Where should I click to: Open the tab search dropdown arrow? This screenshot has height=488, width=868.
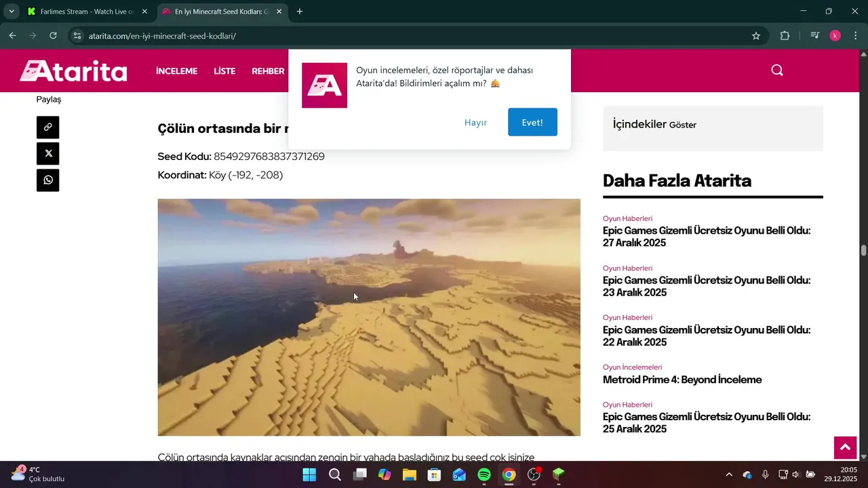[x=12, y=12]
